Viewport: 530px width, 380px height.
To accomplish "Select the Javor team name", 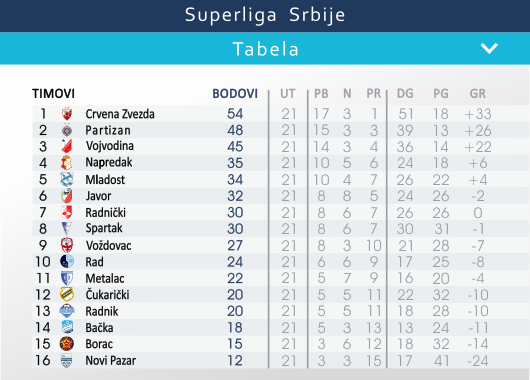I will click(x=98, y=196).
